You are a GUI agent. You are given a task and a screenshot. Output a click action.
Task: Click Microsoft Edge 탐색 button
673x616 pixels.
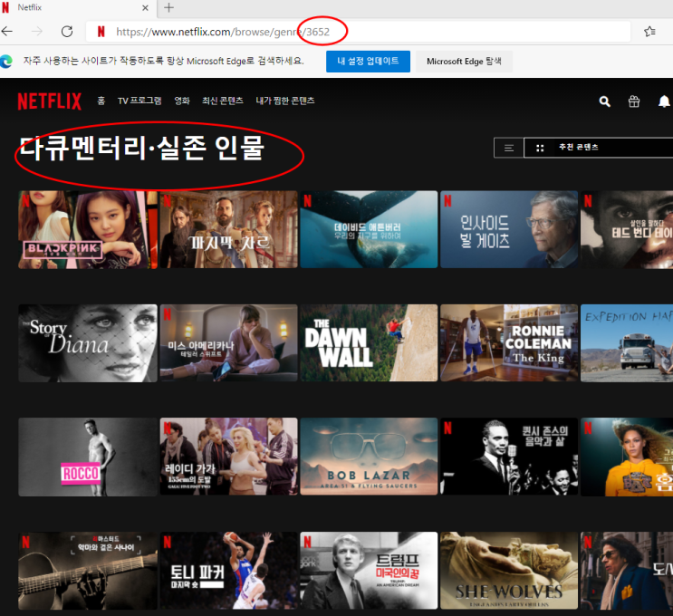[464, 62]
